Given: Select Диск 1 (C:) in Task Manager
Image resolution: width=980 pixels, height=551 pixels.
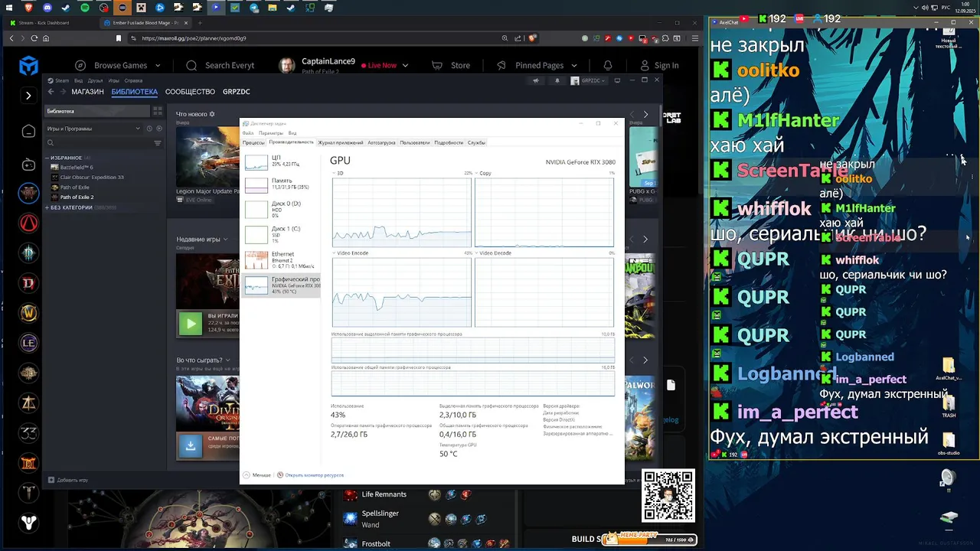Looking at the screenshot, I should pos(280,234).
